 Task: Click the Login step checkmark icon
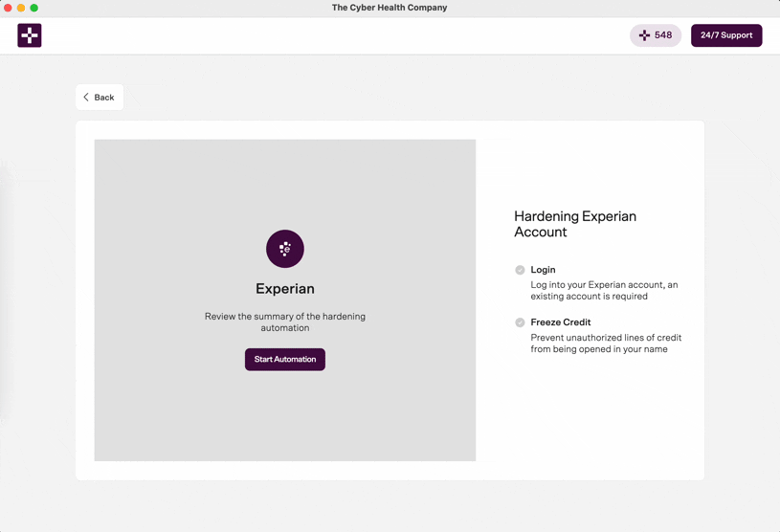pos(520,270)
